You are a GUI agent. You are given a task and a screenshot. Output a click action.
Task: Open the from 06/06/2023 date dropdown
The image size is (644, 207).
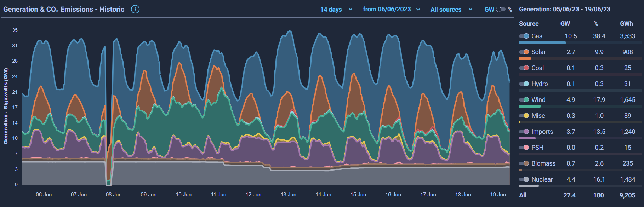(391, 10)
